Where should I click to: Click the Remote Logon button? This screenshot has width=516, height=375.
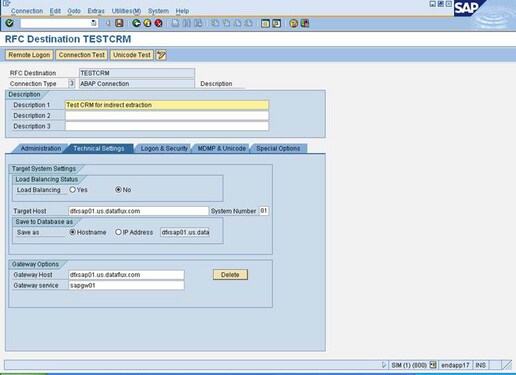(29, 55)
